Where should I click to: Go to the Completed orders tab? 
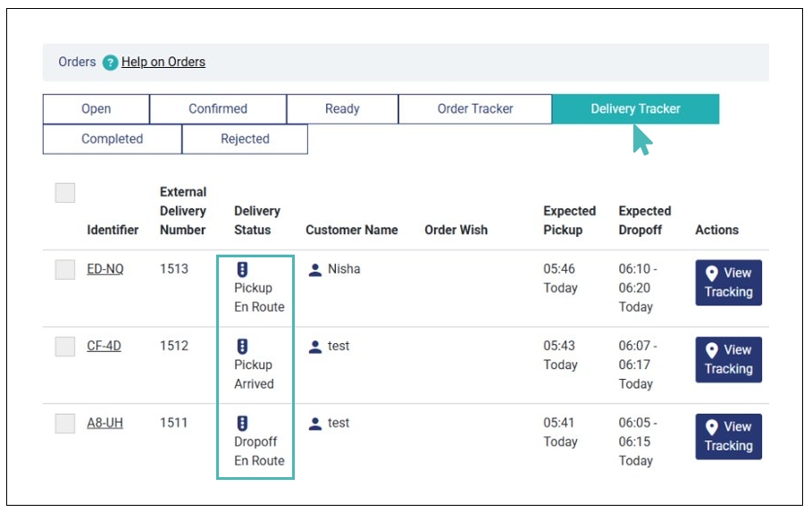tap(112, 139)
